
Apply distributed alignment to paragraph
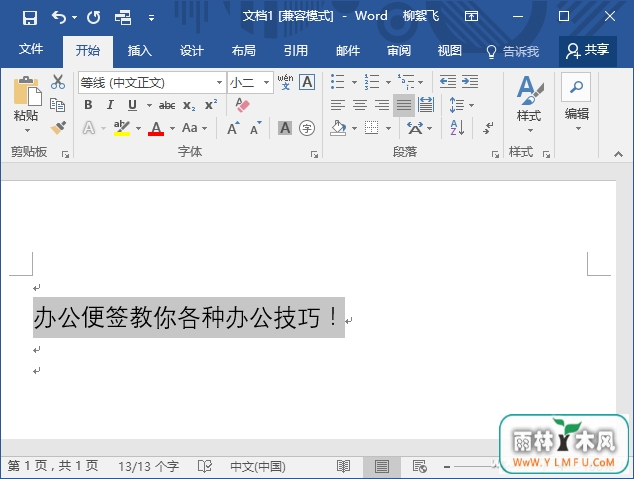pyautogui.click(x=426, y=105)
